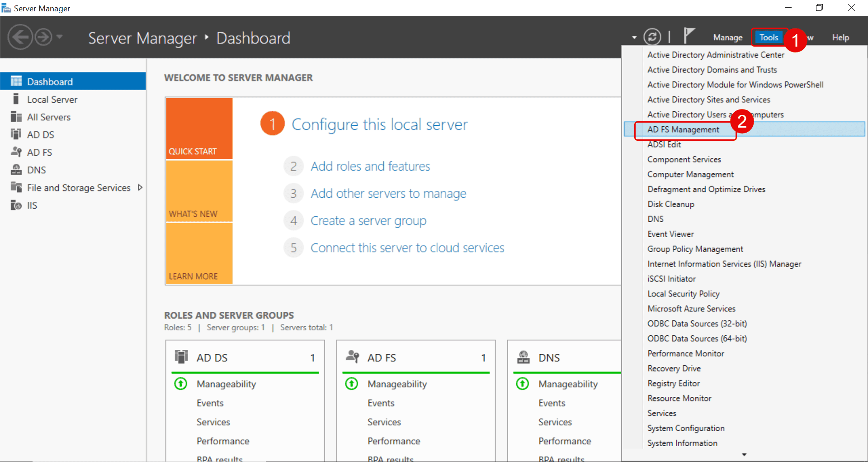Open navigation history dropdown arrow

(x=60, y=37)
